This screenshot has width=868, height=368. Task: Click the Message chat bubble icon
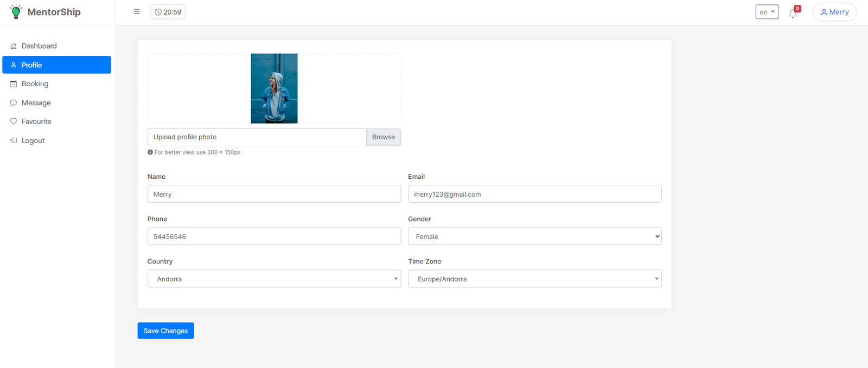(14, 103)
